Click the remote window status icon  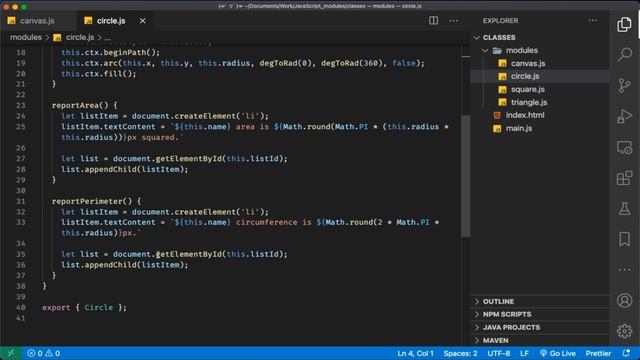pyautogui.click(x=11, y=353)
